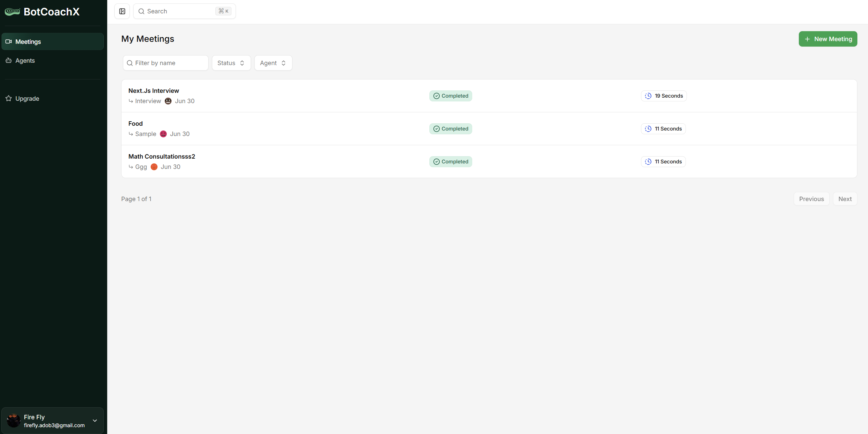The width and height of the screenshot is (868, 434).
Task: Click Completed badge on Food row
Action: click(x=451, y=129)
